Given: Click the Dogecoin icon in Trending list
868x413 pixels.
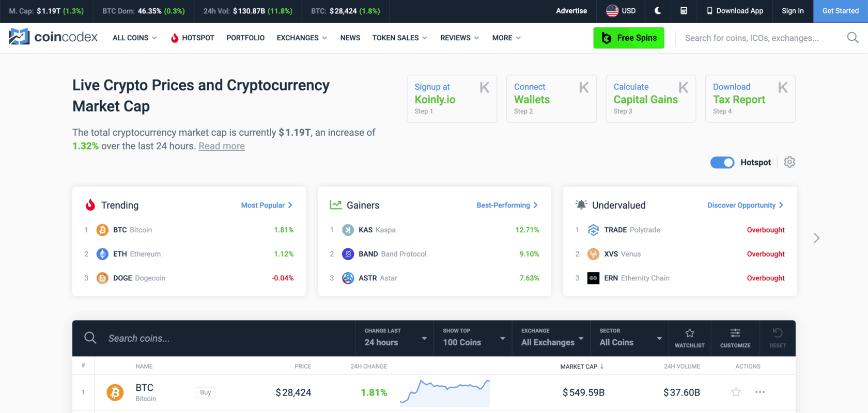Looking at the screenshot, I should click(x=102, y=278).
